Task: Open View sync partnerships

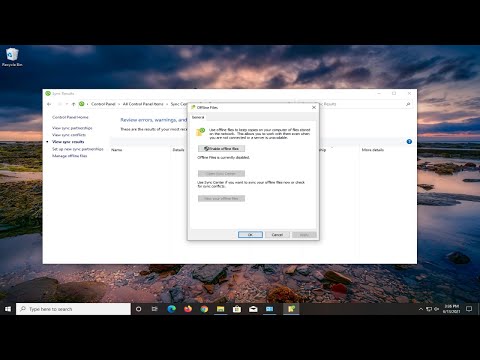Action: tap(72, 128)
